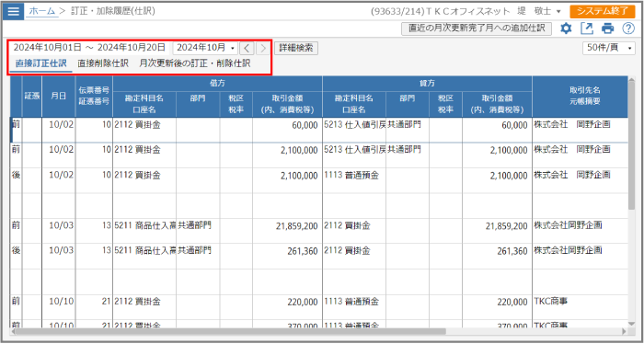Viewport: 644px width, 344px height.
Task: Click 直近の月次更新完了月への追加仕訳 button
Action: (x=477, y=29)
